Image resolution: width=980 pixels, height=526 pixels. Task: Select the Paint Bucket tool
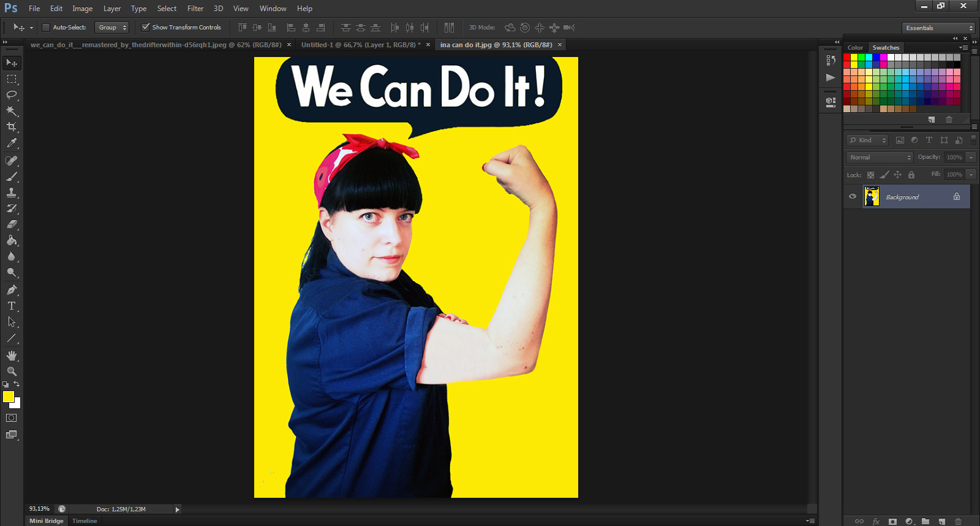[12, 240]
